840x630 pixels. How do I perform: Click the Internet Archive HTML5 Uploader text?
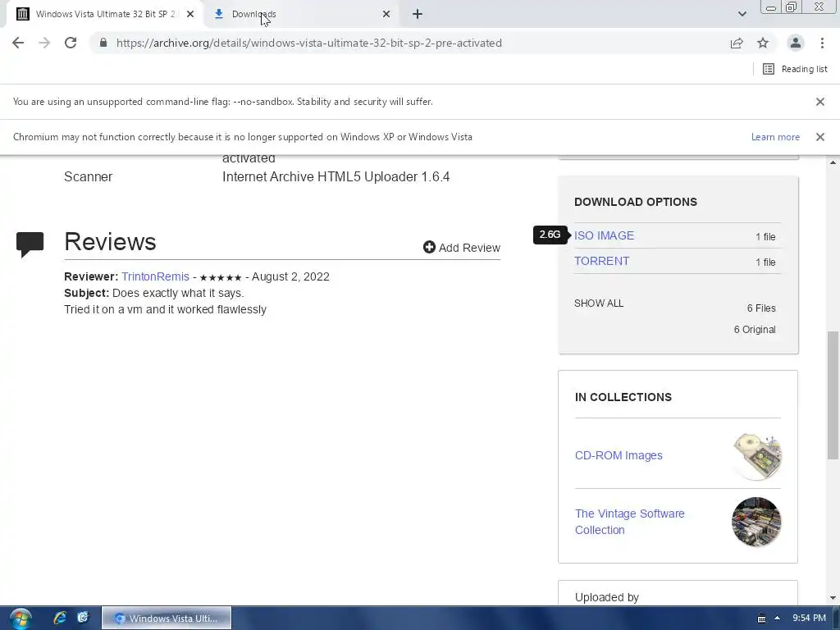click(336, 177)
